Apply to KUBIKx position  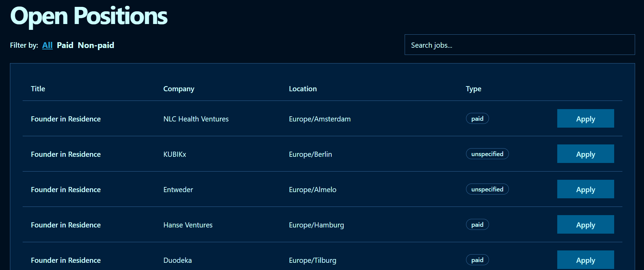pos(585,154)
